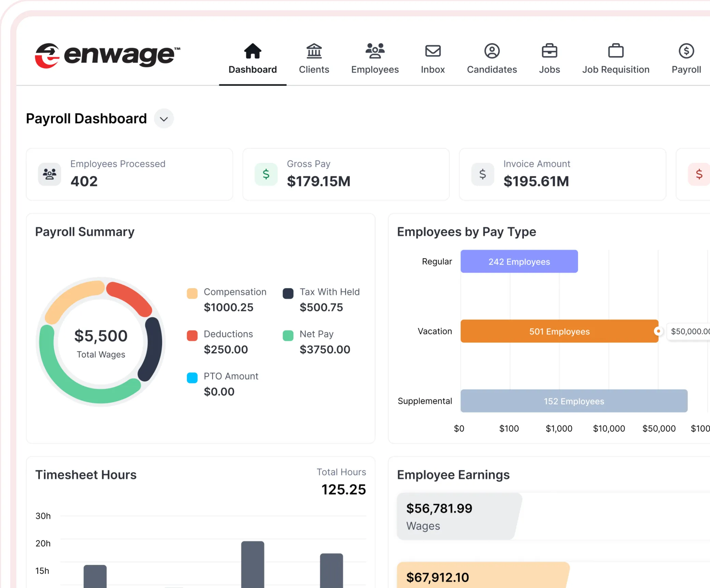Click the green Gross Pay dollar icon
This screenshot has width=710, height=588.
(x=266, y=174)
